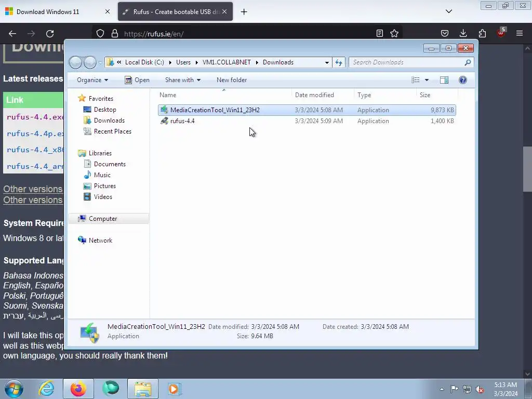Sort files by Date modified column
The image size is (532, 399).
pos(322,95)
